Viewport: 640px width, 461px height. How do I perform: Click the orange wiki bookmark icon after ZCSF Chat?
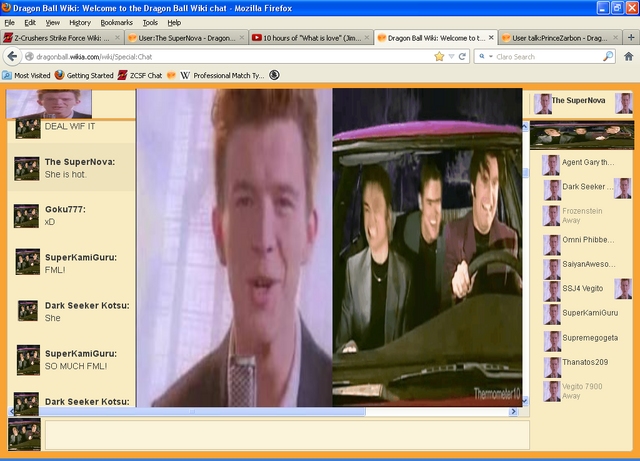(171, 75)
